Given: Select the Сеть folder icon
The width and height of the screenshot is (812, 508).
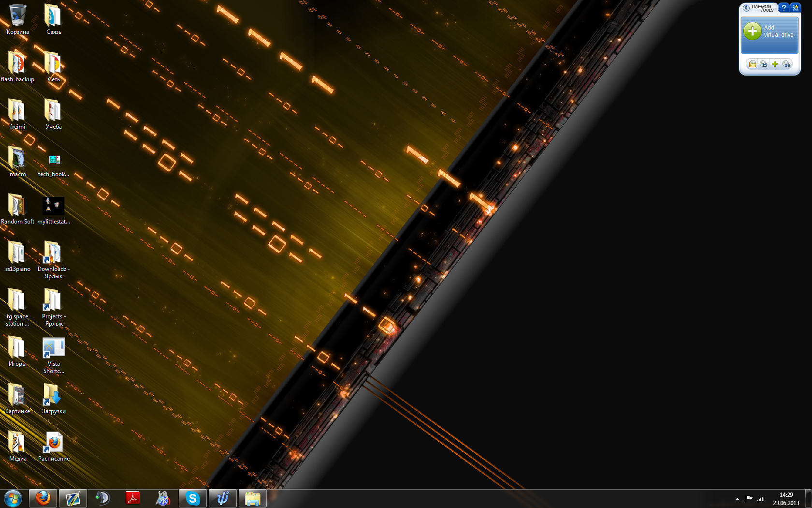Looking at the screenshot, I should coord(54,67).
